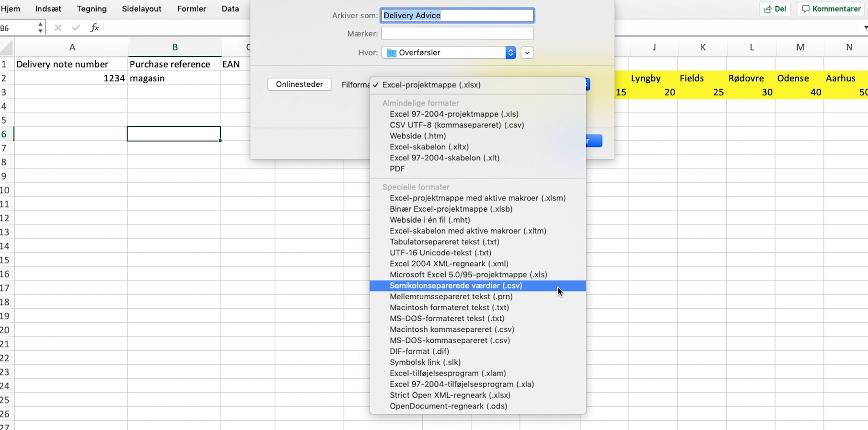Image resolution: width=868 pixels, height=430 pixels.
Task: Click the formula bar confirm checkmark icon
Action: tap(76, 28)
